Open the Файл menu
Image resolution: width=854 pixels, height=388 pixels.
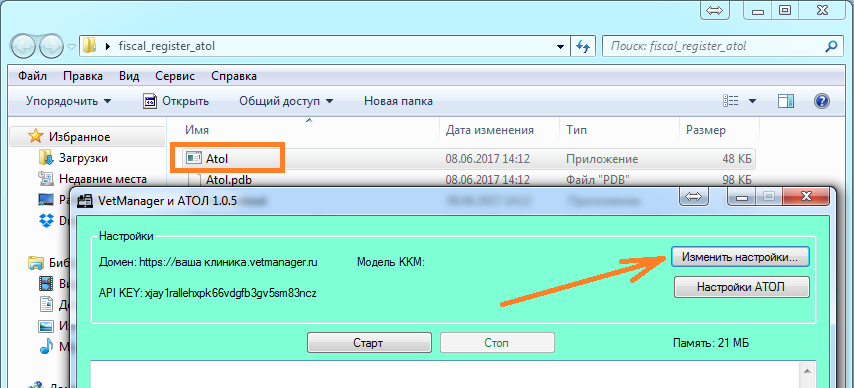coord(32,76)
